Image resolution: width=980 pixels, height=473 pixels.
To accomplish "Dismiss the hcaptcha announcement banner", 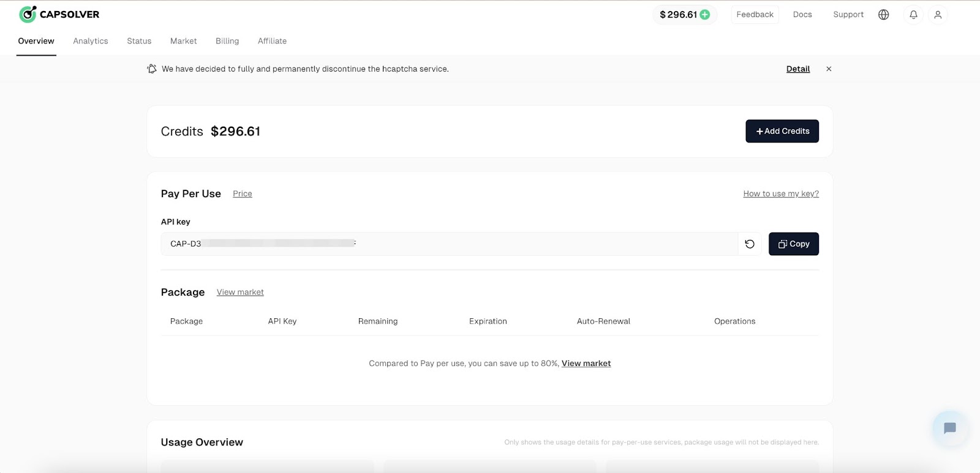I will [x=829, y=69].
